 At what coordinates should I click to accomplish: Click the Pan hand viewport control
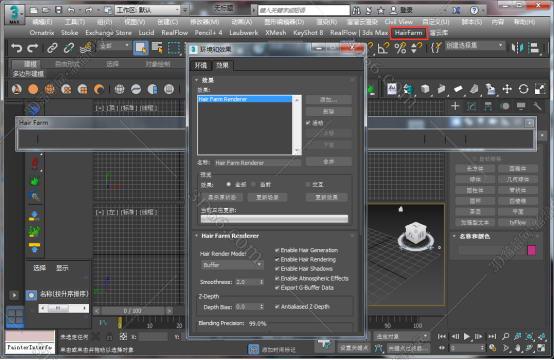pos(518,348)
